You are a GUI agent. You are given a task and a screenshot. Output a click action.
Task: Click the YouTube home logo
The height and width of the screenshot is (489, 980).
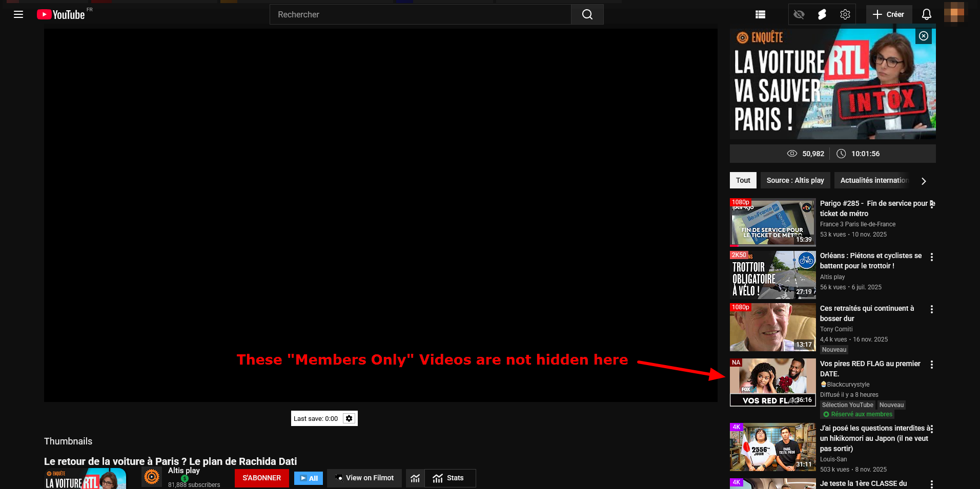click(x=61, y=14)
